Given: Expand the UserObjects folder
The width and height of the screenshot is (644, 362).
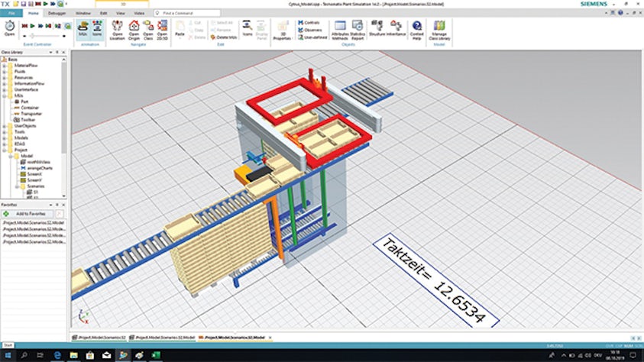Looking at the screenshot, I should (x=4, y=126).
